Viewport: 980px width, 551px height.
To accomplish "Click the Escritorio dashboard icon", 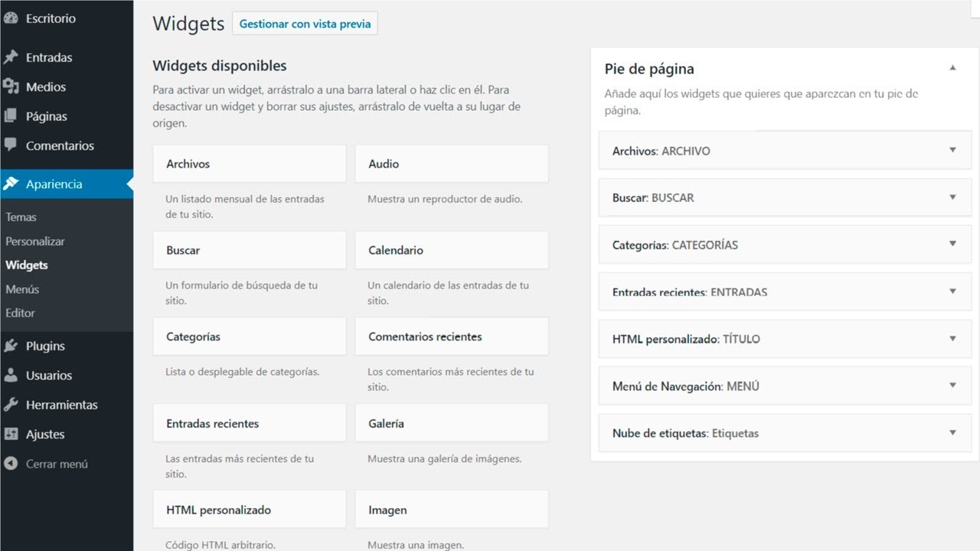I will point(11,18).
